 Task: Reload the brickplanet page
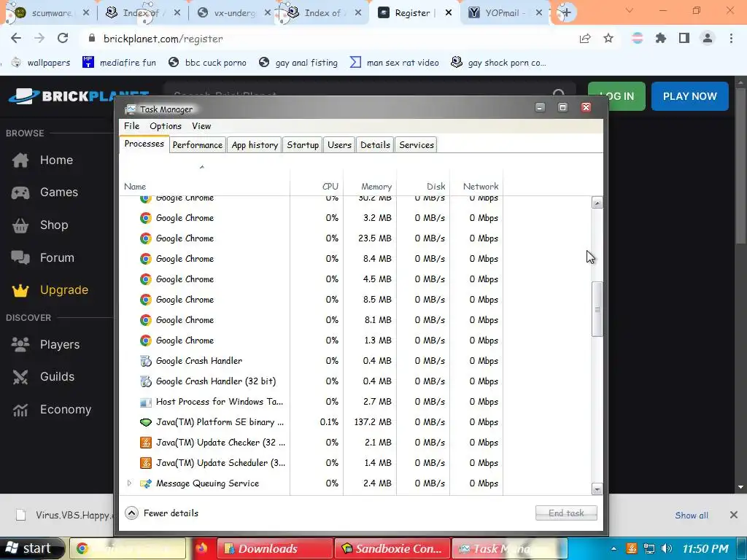point(63,39)
